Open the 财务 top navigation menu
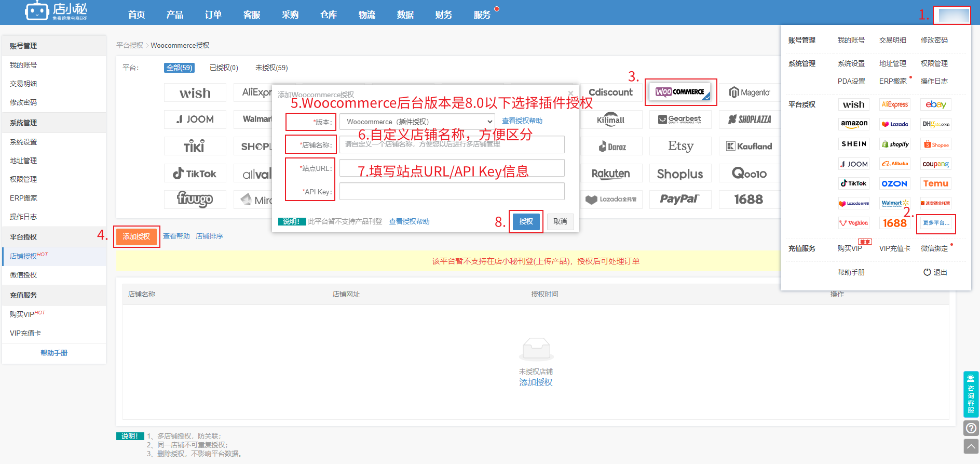This screenshot has height=464, width=980. point(444,15)
